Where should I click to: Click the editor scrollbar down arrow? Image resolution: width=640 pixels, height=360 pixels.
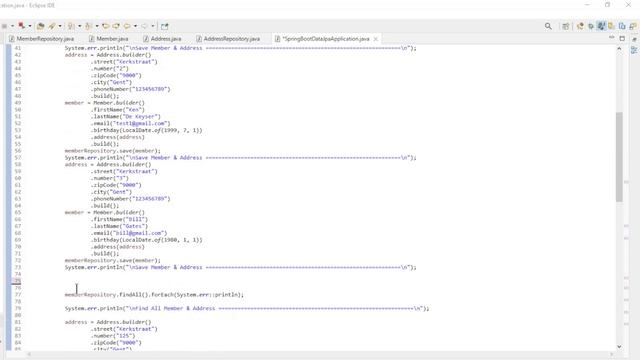(x=619, y=347)
